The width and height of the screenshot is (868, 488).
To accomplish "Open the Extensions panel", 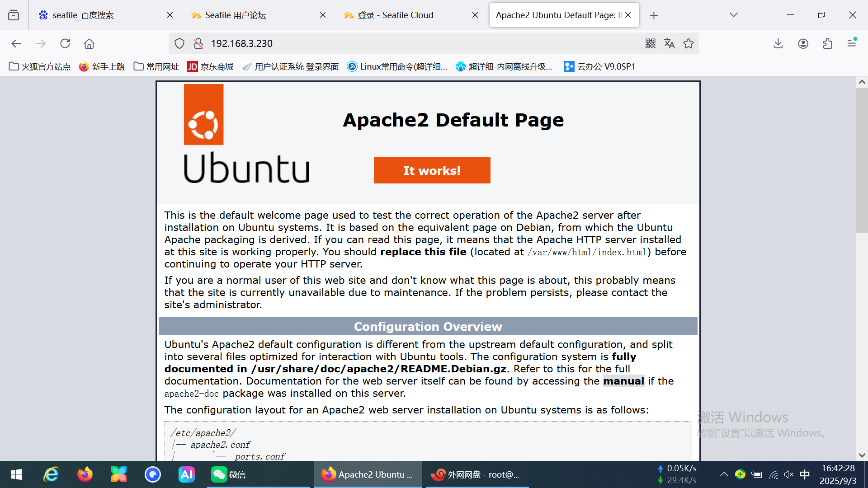I will coord(827,43).
